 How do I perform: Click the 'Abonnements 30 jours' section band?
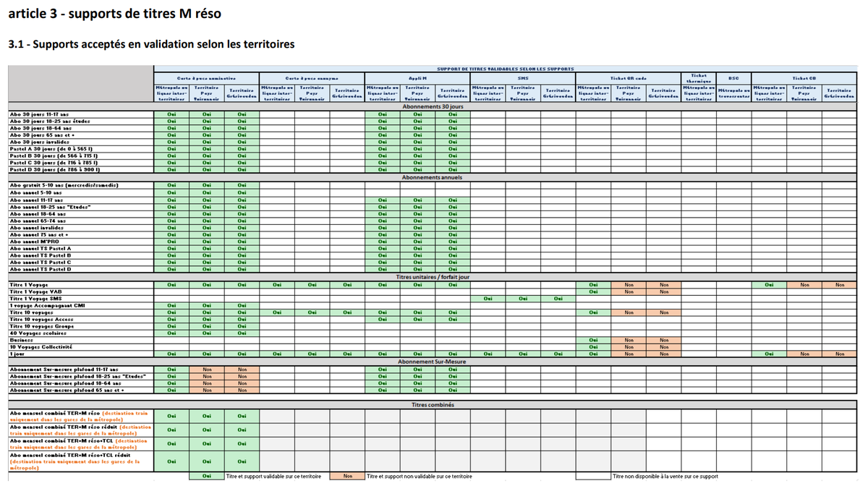click(x=433, y=106)
